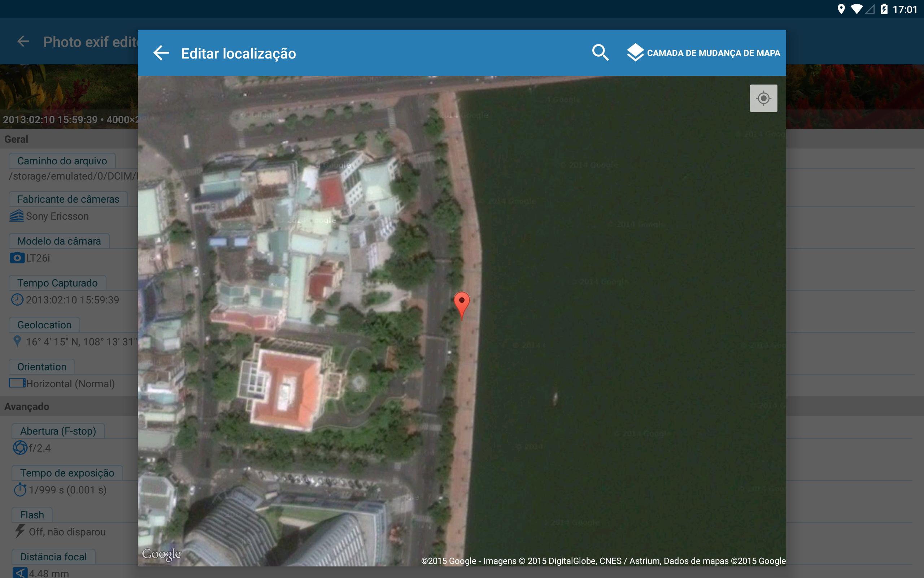This screenshot has height=578, width=924.
Task: Open the location search magnifier
Action: [600, 52]
